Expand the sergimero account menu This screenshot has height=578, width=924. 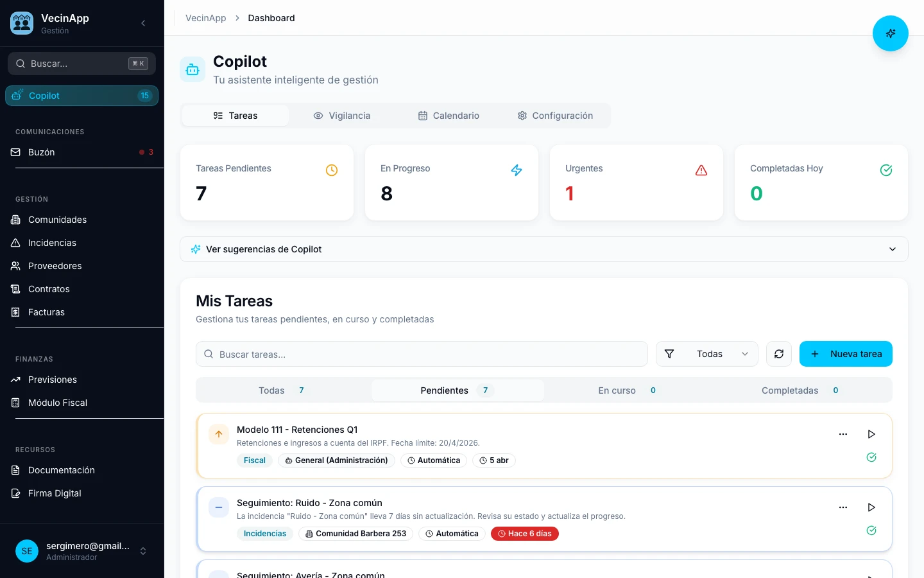[x=143, y=551]
